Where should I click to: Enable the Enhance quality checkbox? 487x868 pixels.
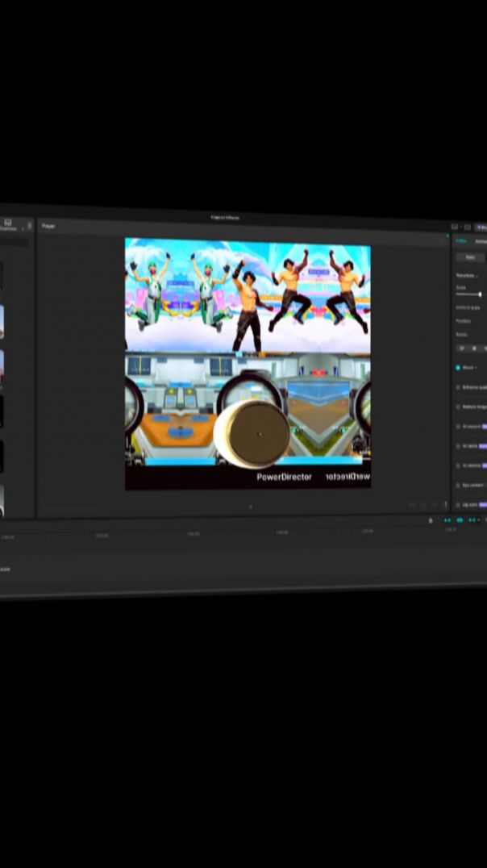[458, 387]
